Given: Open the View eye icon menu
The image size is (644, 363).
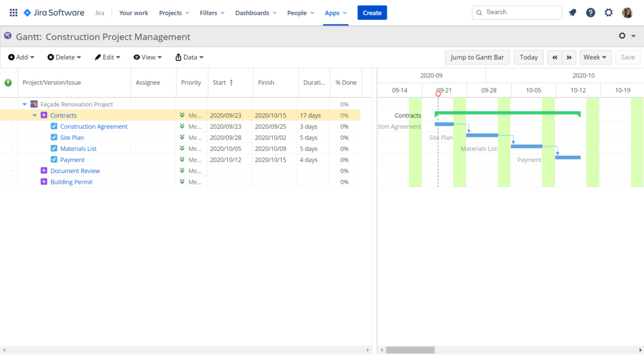Looking at the screenshot, I should tap(137, 57).
